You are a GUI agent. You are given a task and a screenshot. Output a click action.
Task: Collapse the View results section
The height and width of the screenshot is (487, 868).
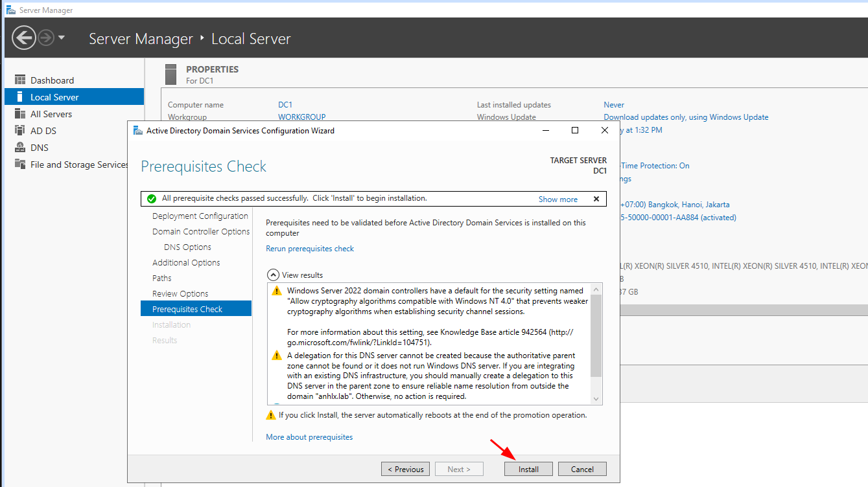(x=274, y=275)
